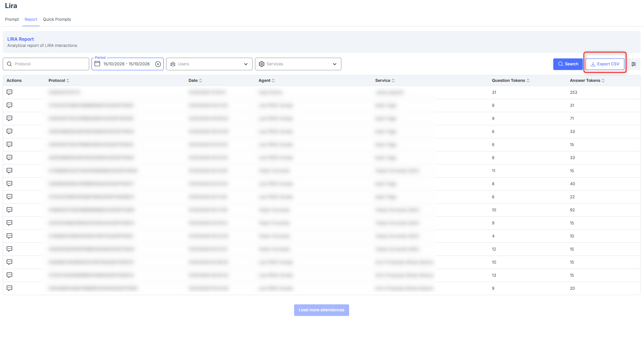Image resolution: width=644 pixels, height=347 pixels.
Task: Click the 253 answer tokens cell
Action: (x=574, y=92)
